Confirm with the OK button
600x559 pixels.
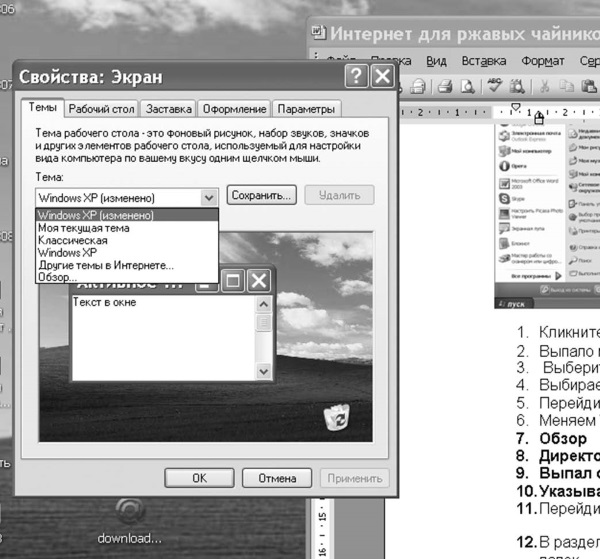(199, 478)
